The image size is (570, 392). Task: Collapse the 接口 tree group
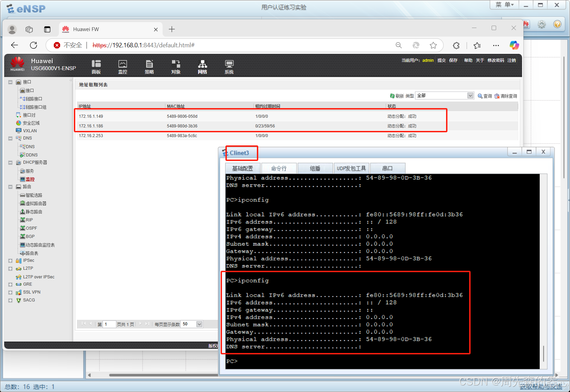tap(10, 82)
